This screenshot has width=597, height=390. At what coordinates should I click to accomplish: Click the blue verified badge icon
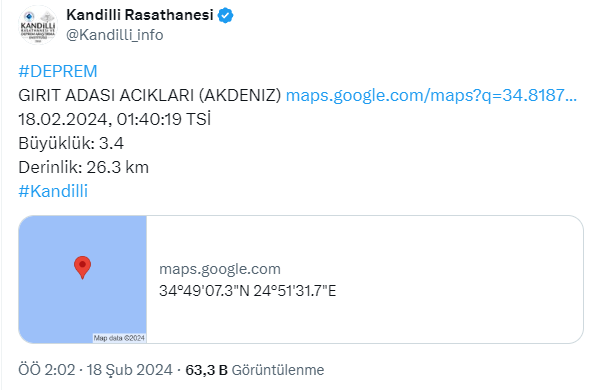[x=225, y=16]
